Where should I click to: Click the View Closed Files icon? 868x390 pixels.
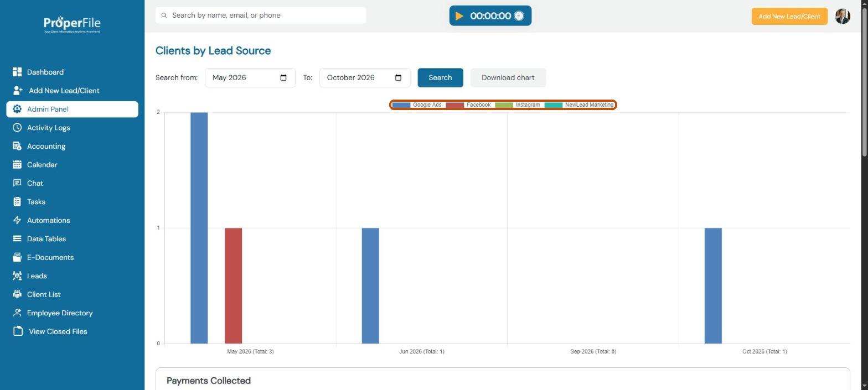[x=18, y=331]
